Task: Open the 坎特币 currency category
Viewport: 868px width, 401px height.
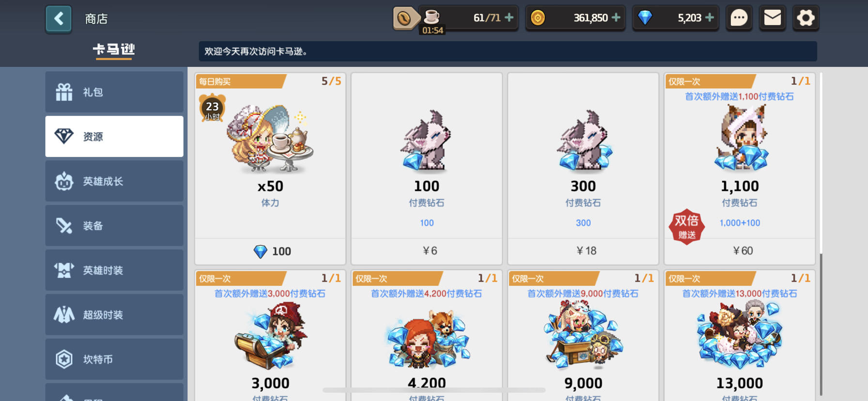Action: coord(114,359)
